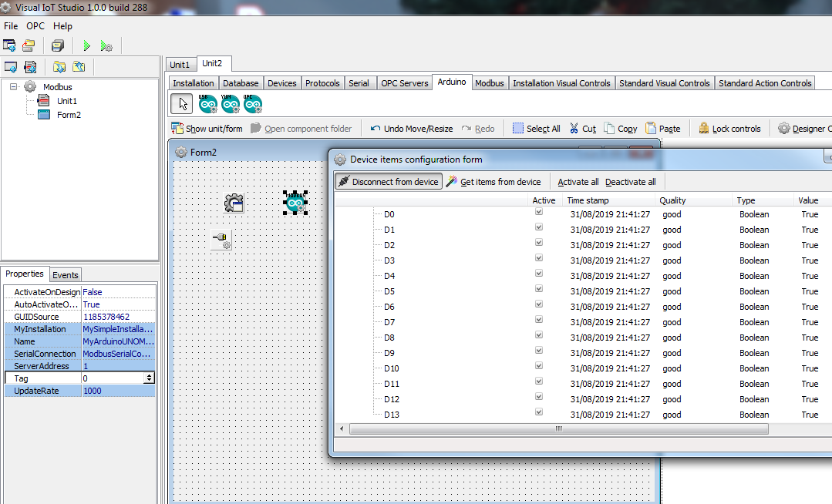Select the pointer arrow tool in the palette
832x504 pixels.
pos(181,103)
